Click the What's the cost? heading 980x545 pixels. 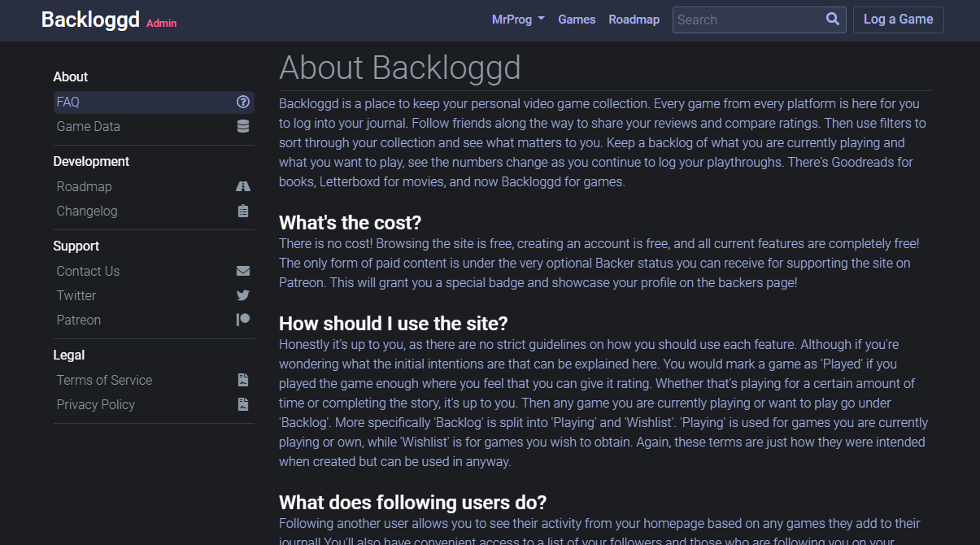coord(350,223)
